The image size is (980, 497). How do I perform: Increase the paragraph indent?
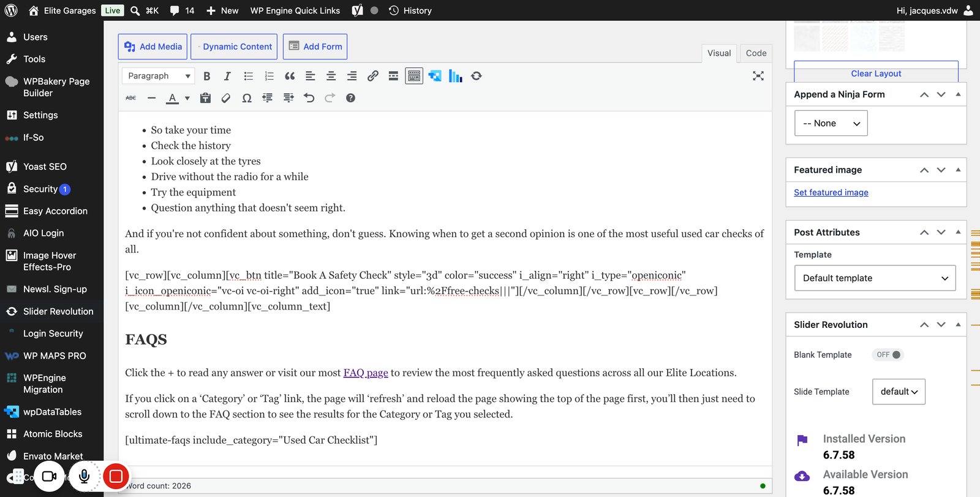tap(288, 98)
